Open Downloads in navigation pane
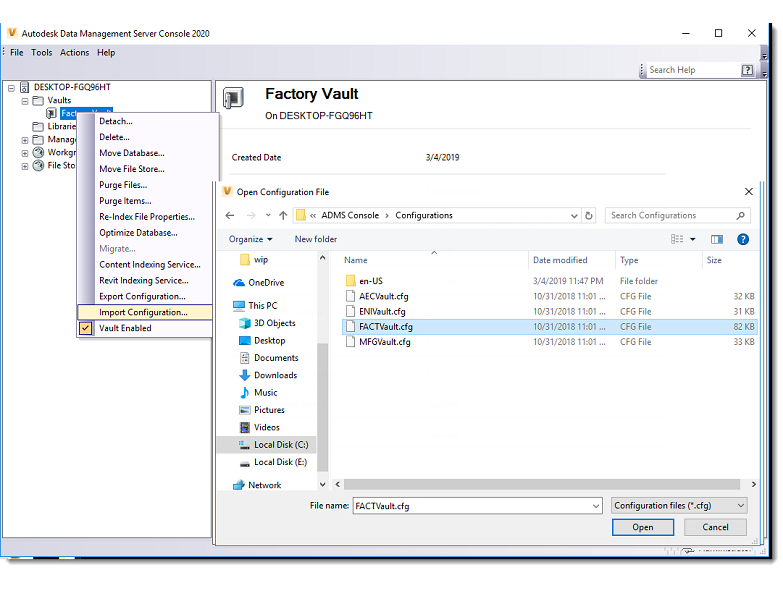Viewport: 783px width, 589px height. coord(268,375)
